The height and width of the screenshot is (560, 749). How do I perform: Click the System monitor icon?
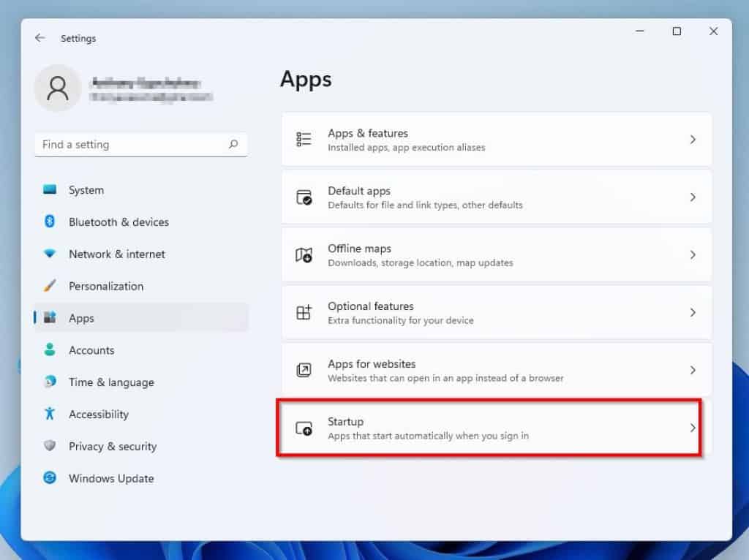pyautogui.click(x=50, y=189)
